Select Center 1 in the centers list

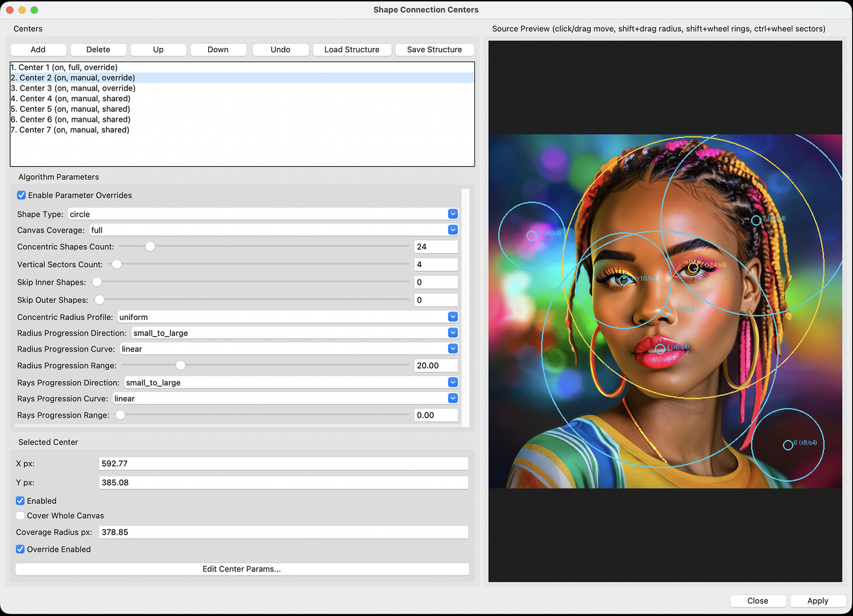(x=242, y=67)
